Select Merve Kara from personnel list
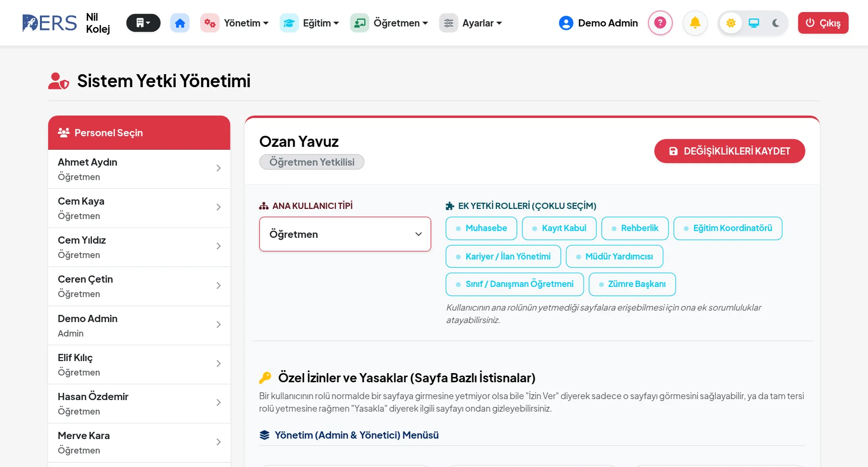 139,442
